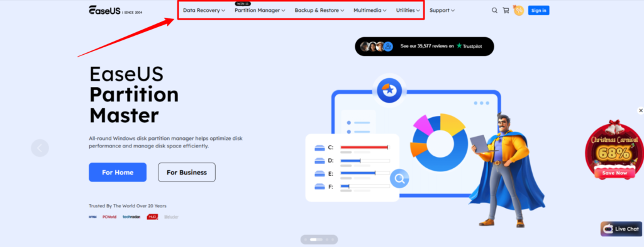Click the blue Sign in button
The width and height of the screenshot is (644, 247).
538,11
